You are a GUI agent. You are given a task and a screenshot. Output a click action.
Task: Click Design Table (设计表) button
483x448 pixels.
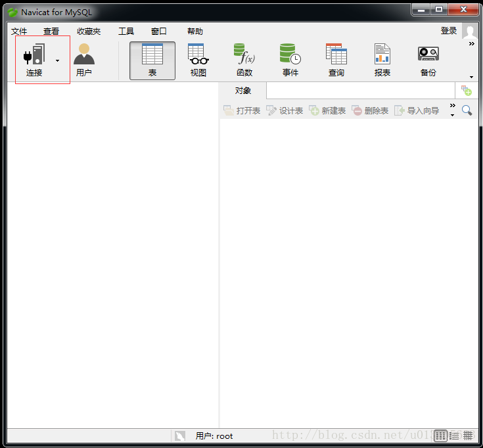[285, 110]
